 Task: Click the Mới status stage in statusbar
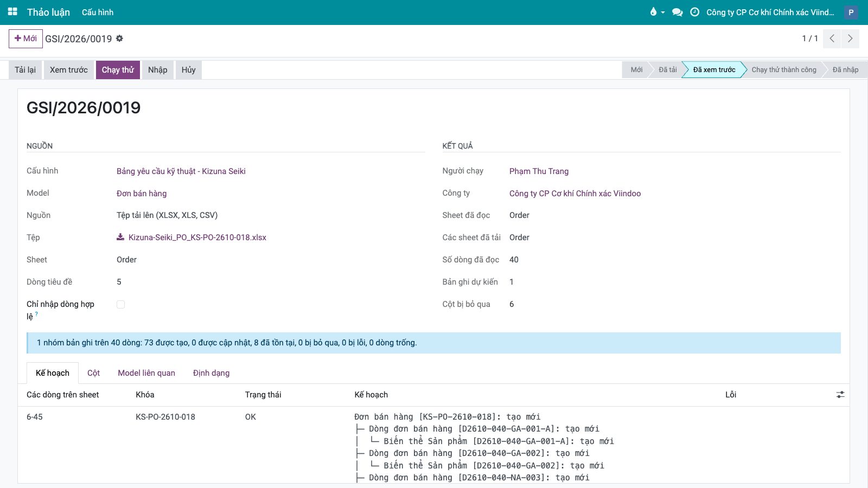tap(636, 69)
